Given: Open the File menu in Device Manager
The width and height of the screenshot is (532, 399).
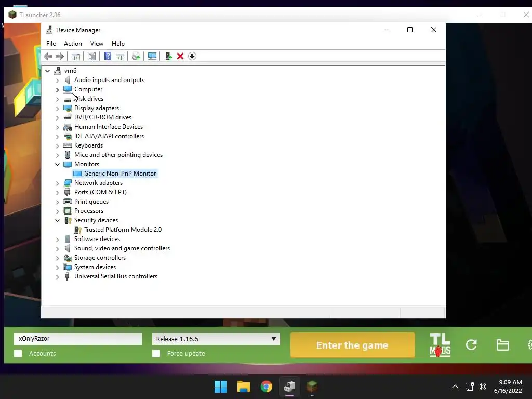Looking at the screenshot, I should click(51, 44).
